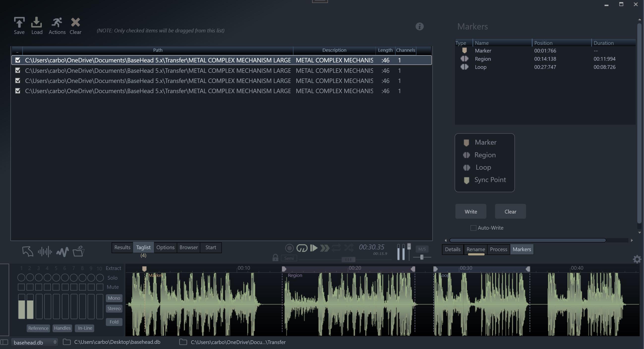Switch to the Results tab

(x=122, y=247)
